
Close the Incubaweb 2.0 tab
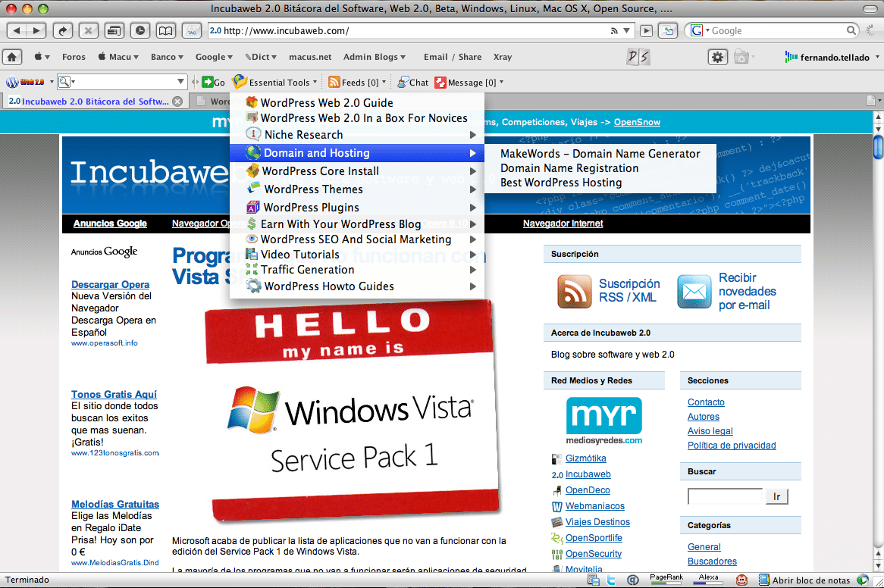(177, 102)
